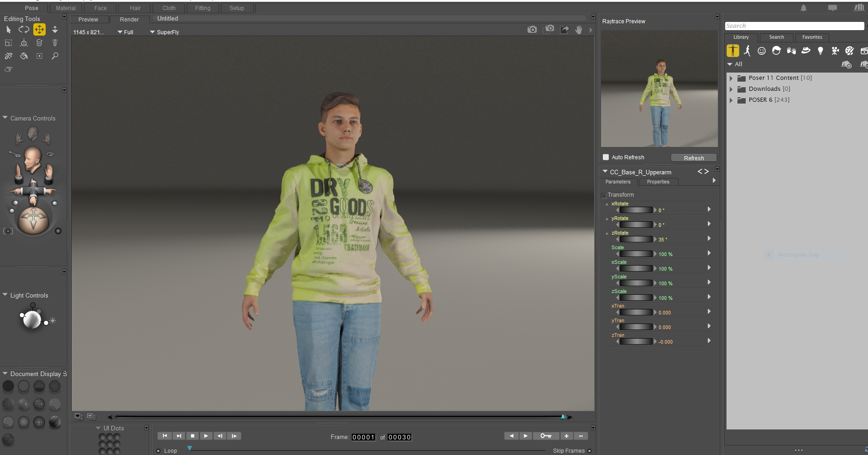Open the Materials library category (palette icon)
Image resolution: width=868 pixels, height=455 pixels.
point(850,51)
